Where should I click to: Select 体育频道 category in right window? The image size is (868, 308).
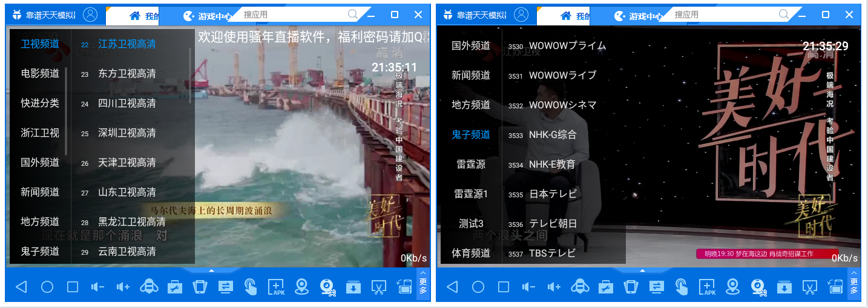click(471, 253)
